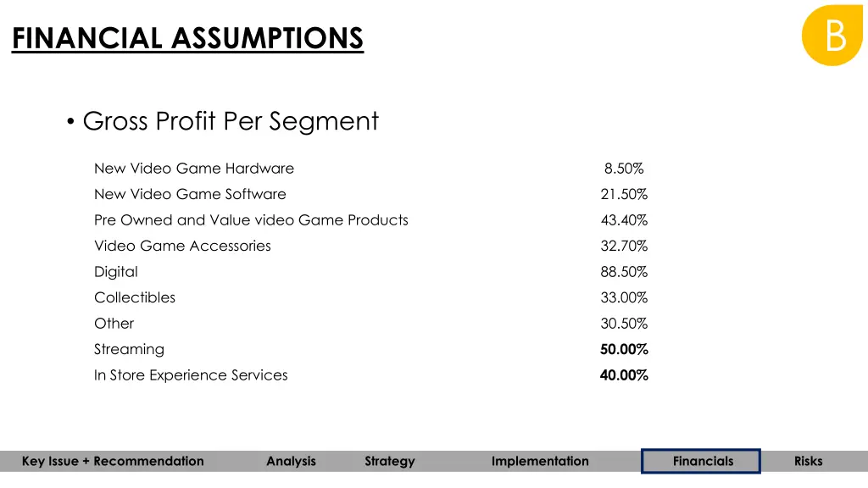Open the Implementation section tab

point(540,461)
